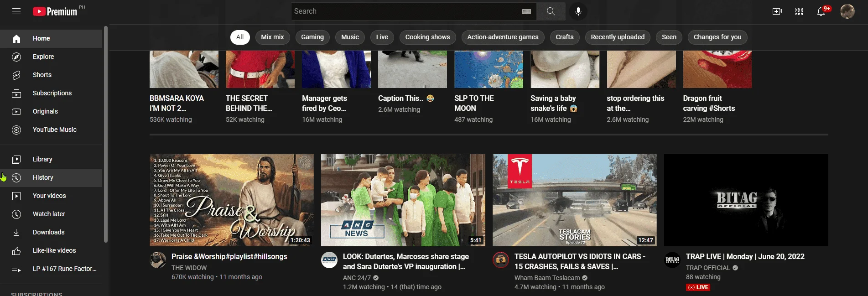
Task: Click the left sidebar scrollbar
Action: point(106,135)
